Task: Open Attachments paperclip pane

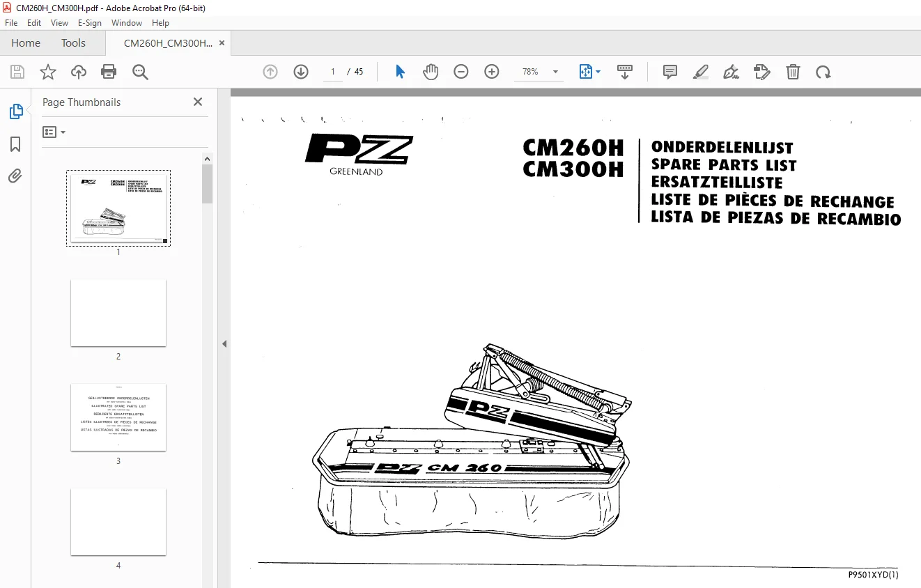Action: 15,176
